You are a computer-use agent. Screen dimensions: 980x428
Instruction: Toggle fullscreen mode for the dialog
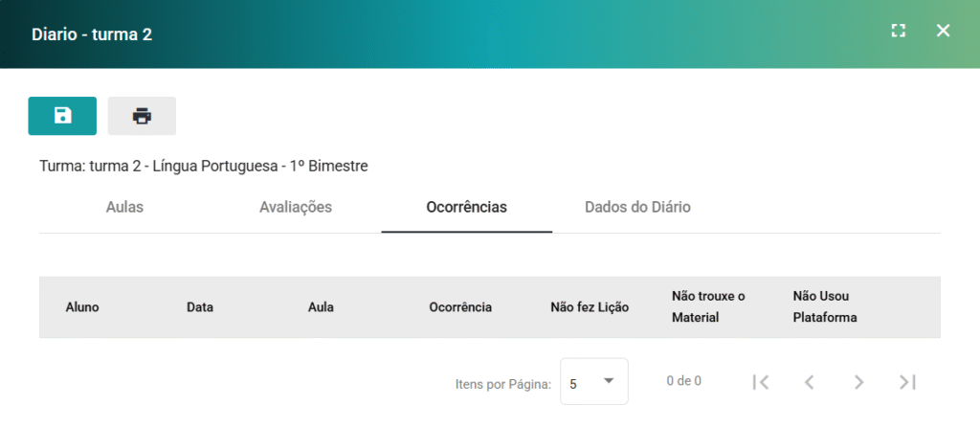coord(898,31)
